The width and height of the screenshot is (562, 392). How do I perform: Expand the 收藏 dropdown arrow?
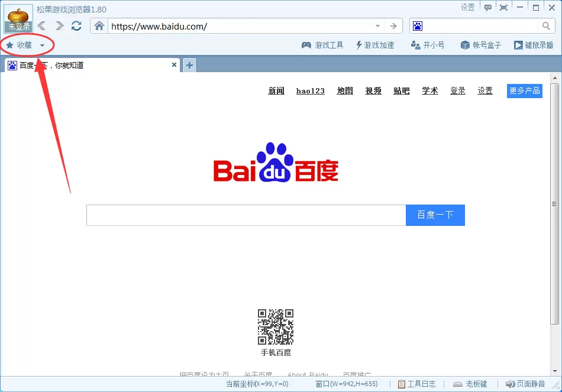42,46
